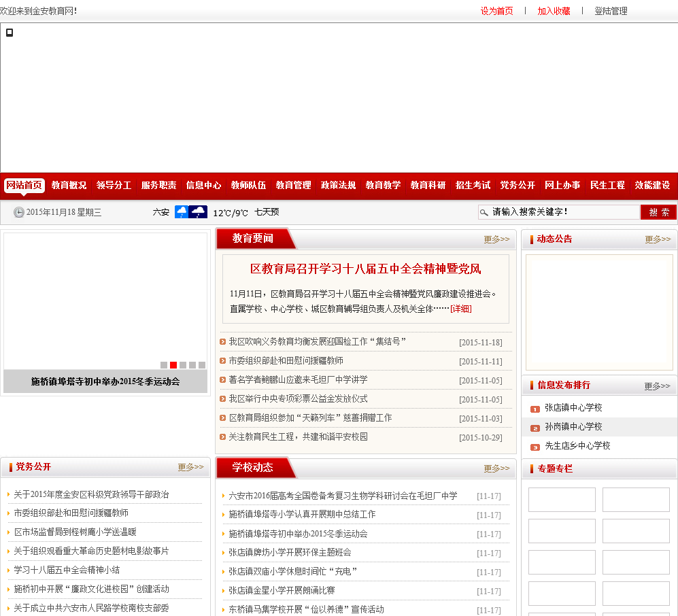Open 区市场监督局到柽树庵小学送温暖

(75, 532)
